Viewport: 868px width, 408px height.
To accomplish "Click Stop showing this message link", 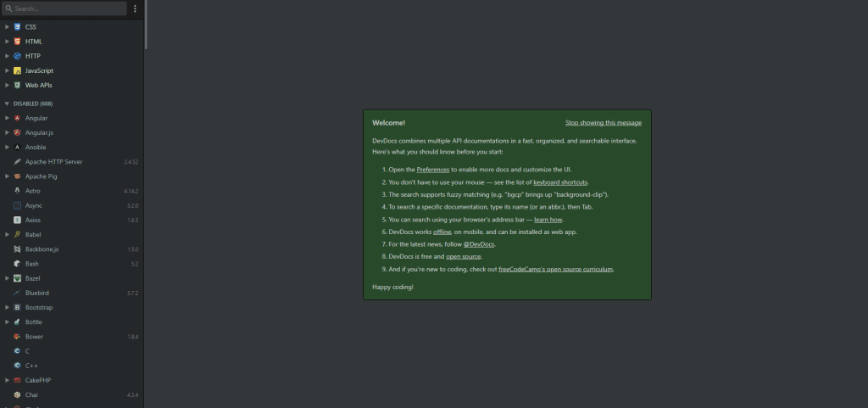I will tap(604, 123).
